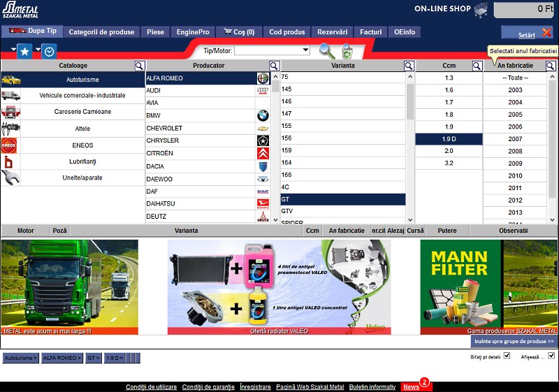Click the Producator list scroll-down arrow
Image resolution: width=559 pixels, height=392 pixels.
[275, 220]
